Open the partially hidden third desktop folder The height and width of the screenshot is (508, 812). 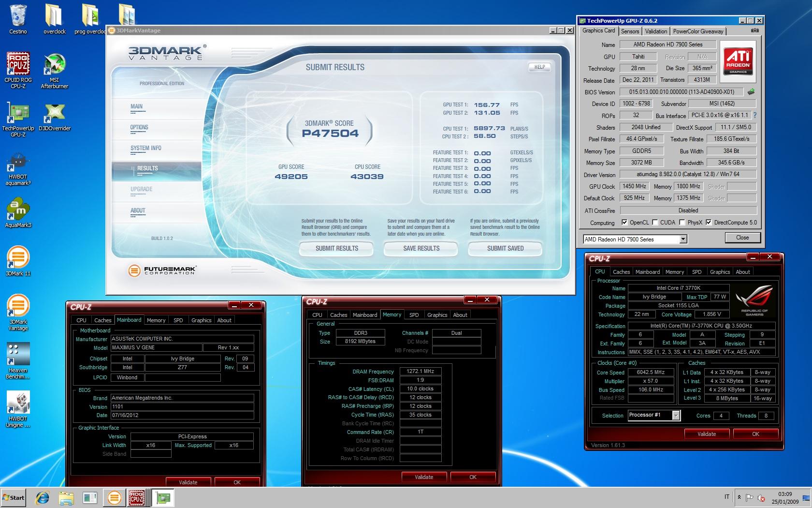coord(127,15)
